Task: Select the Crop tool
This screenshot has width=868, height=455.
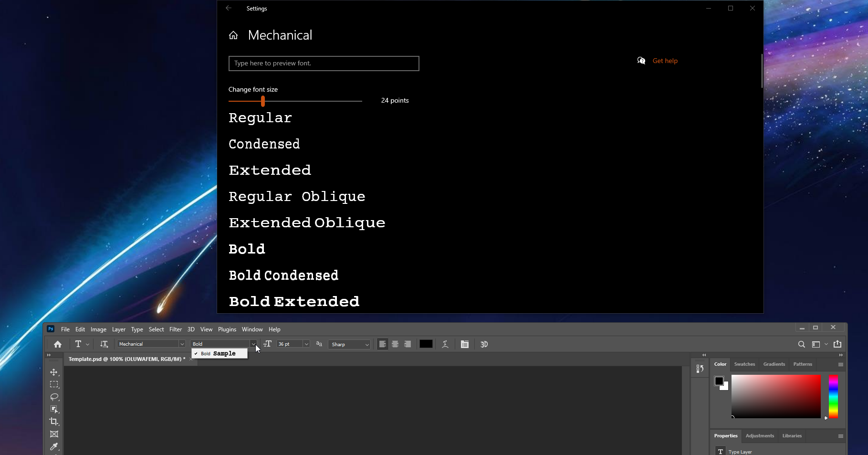Action: point(54,422)
